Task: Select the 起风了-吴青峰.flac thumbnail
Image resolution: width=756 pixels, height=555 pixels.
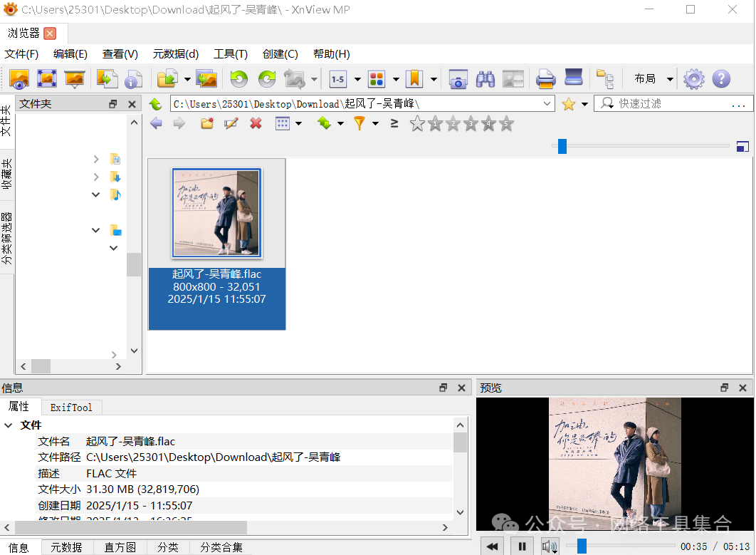Action: (x=216, y=214)
